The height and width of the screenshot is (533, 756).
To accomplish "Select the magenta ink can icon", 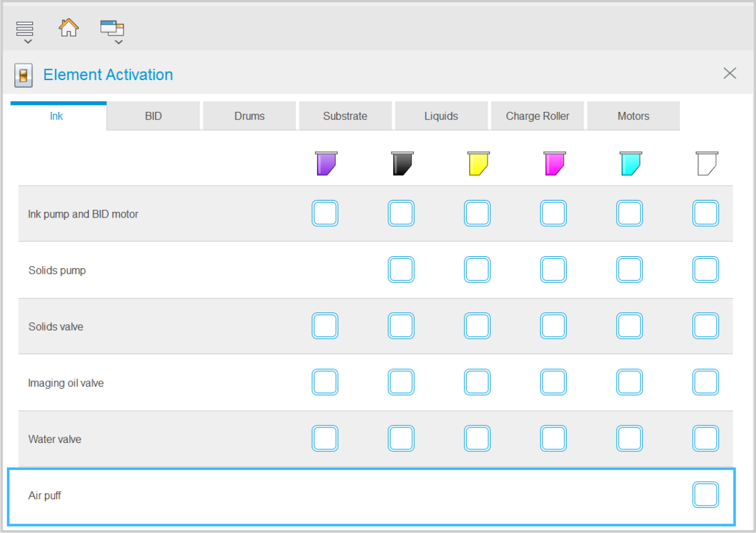I will [554, 163].
